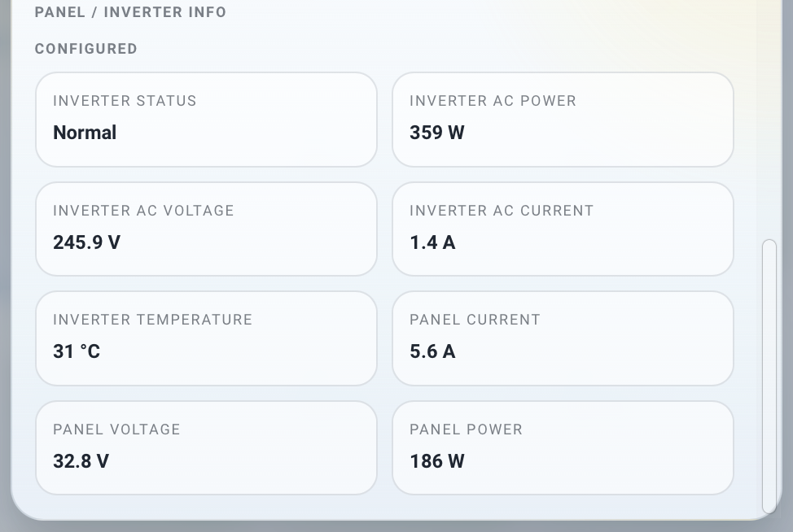The height and width of the screenshot is (532, 793).
Task: Select the Inverter Temperature card
Action: 206,338
